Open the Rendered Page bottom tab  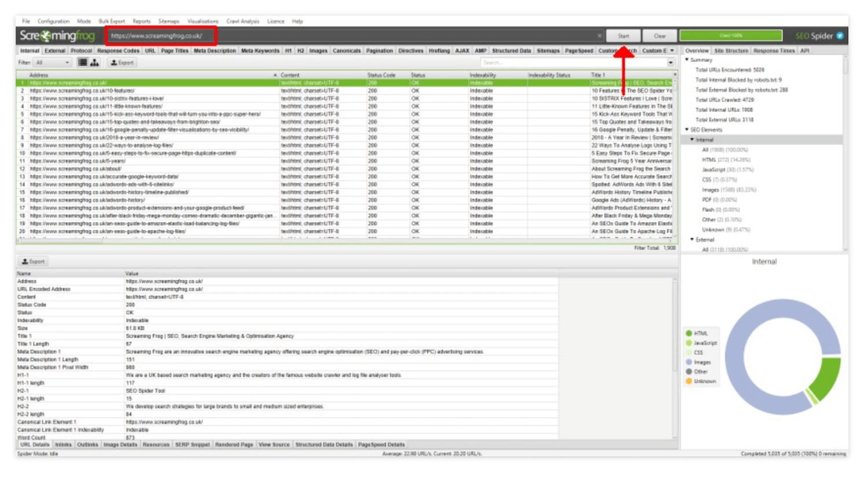coord(234,445)
